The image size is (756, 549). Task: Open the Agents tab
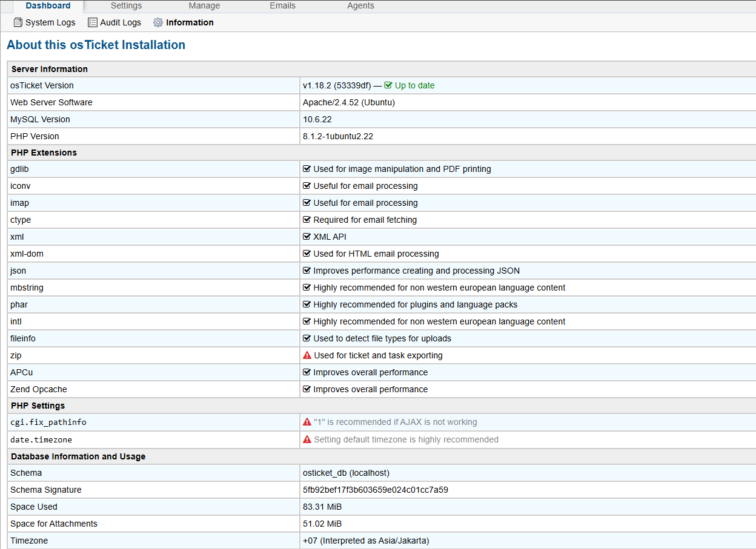[360, 6]
